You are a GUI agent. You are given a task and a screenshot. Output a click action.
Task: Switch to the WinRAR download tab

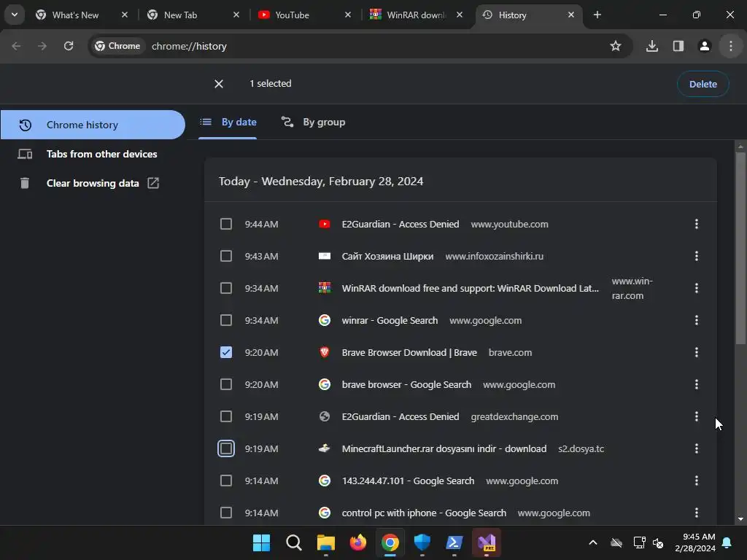point(417,15)
